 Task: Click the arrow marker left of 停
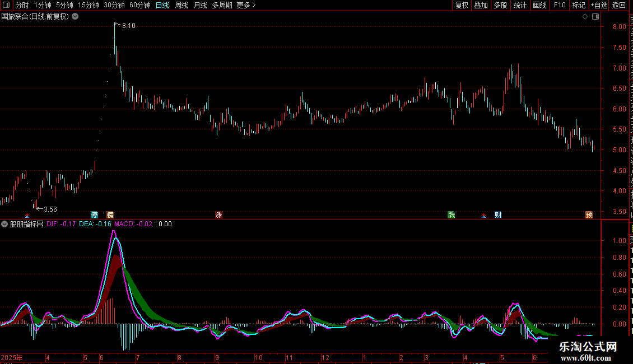pyautogui.click(x=27, y=216)
